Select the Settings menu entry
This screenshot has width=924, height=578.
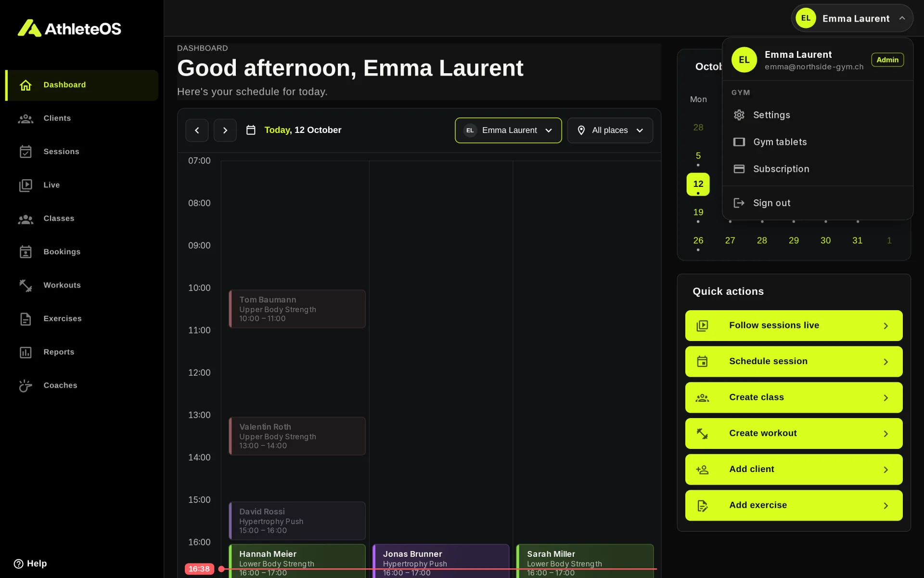(x=818, y=115)
